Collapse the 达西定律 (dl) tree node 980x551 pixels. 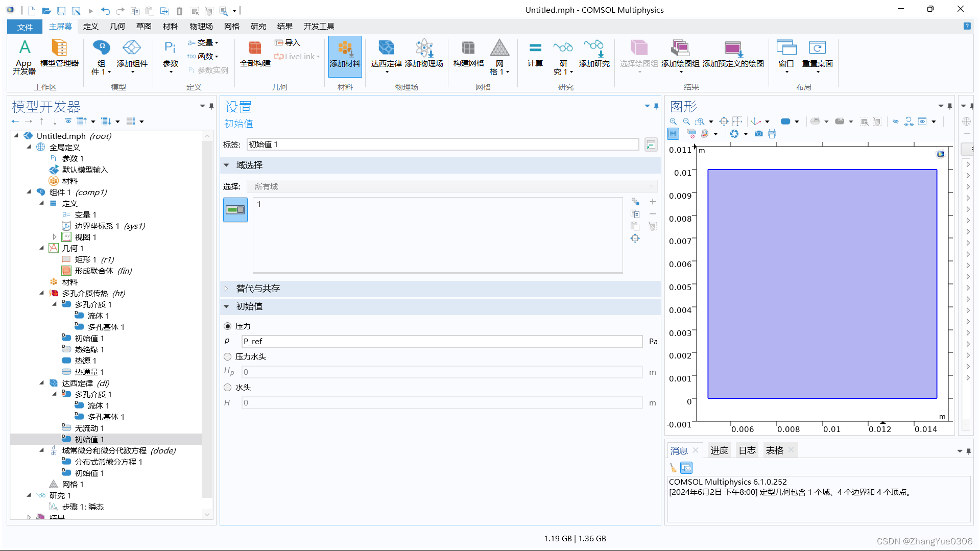click(x=42, y=384)
